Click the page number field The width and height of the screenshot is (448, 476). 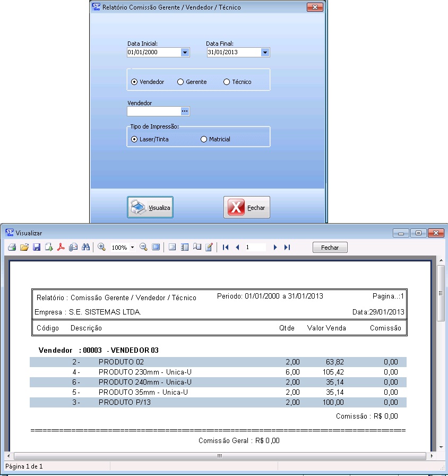pyautogui.click(x=255, y=248)
